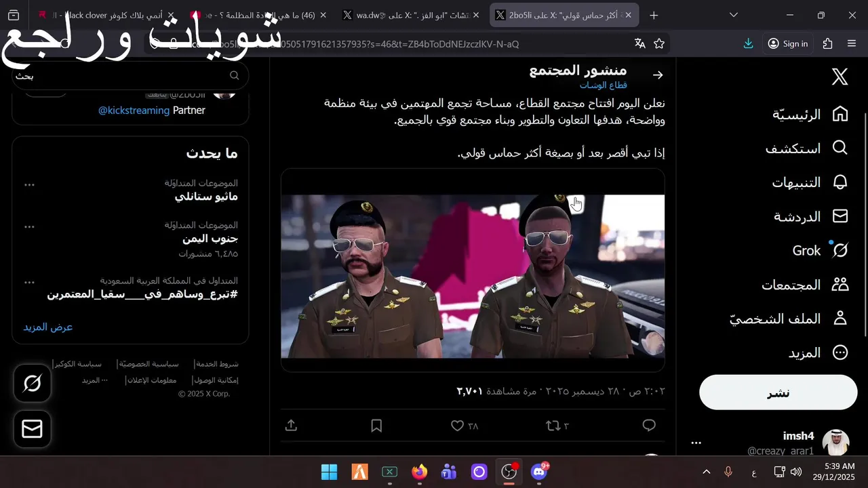This screenshot has width=868, height=488.
Task: Open الدردشة chat envelope icon
Action: 840,216
